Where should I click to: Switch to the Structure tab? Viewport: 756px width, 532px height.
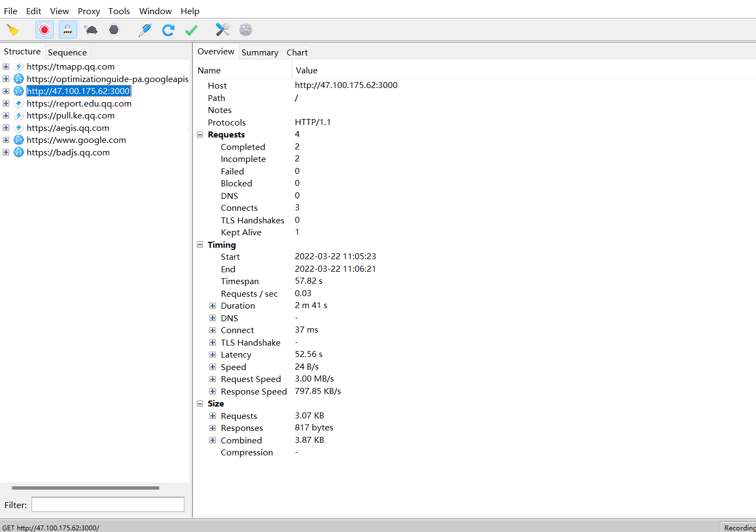pos(22,52)
